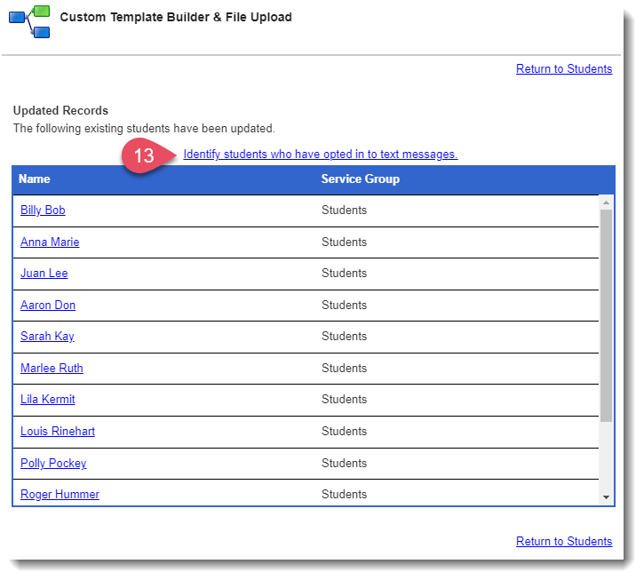Viewport: 644px width, 580px height.
Task: Open the bottom Return to Students link
Action: (x=564, y=541)
